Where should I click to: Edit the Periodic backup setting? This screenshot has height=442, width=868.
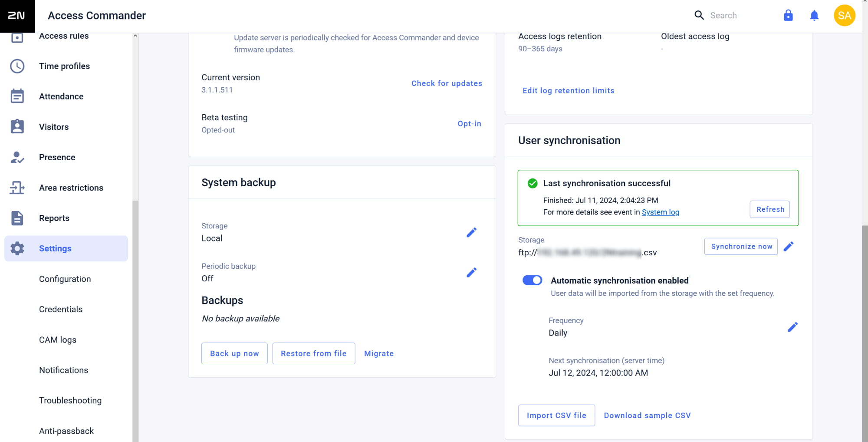coord(471,273)
